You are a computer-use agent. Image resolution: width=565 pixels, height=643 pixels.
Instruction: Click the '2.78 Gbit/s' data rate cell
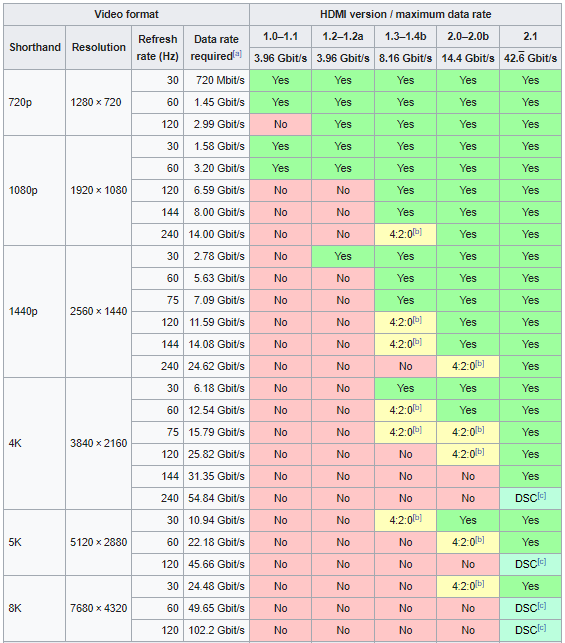(x=216, y=256)
